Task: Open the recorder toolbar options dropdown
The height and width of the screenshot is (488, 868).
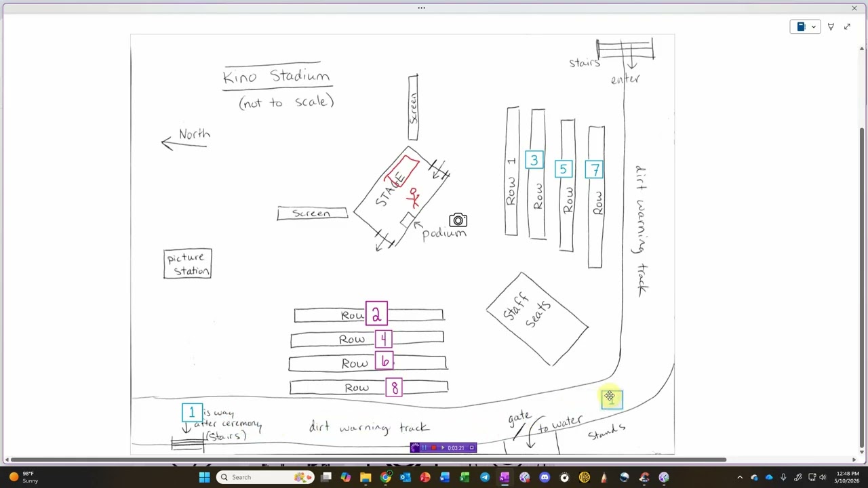Action: 472,447
